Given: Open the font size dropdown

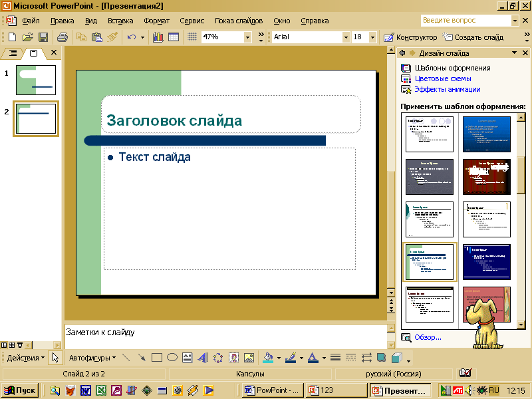Looking at the screenshot, I should (x=372, y=37).
